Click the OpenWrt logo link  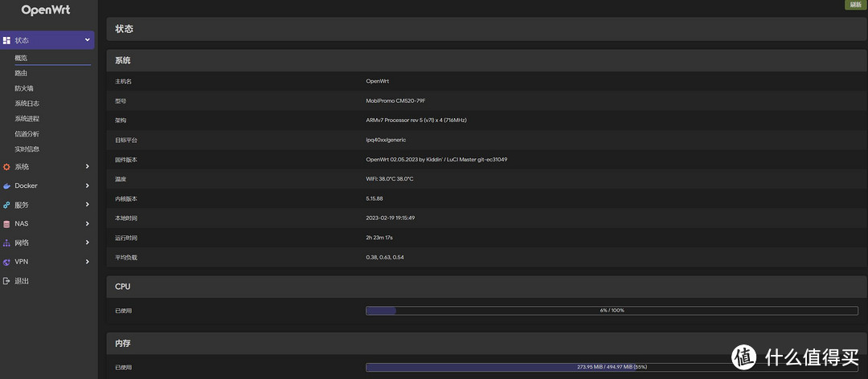46,10
